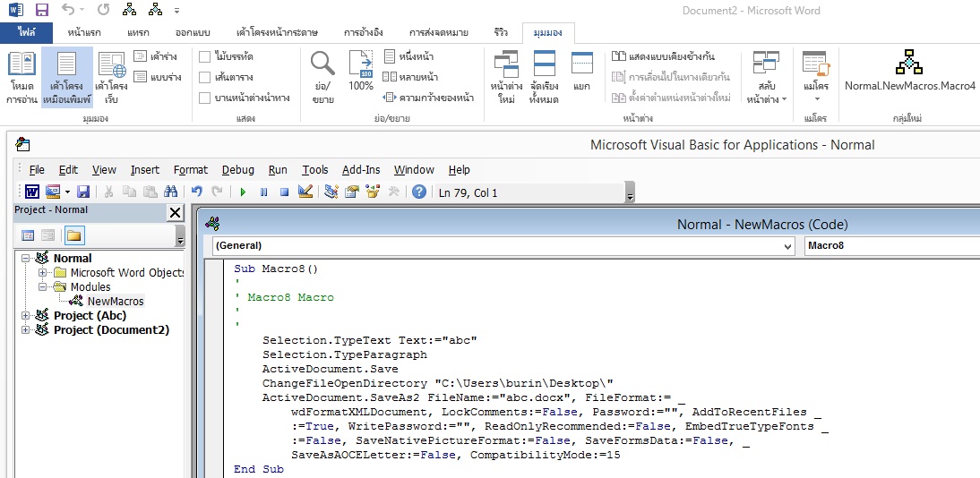
Task: Open the Debug menu
Action: tap(237, 169)
